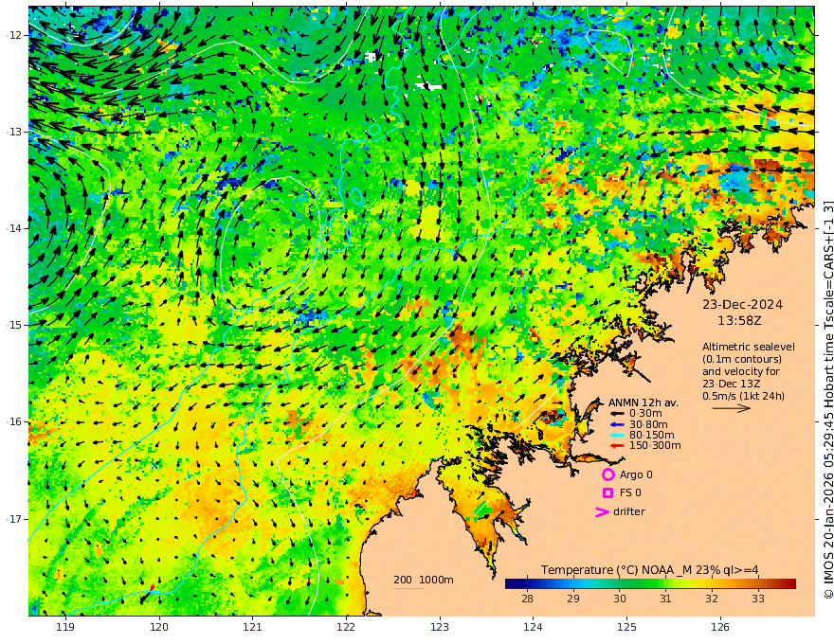Image resolution: width=834 pixels, height=644 pixels.
Task: Click the color bar tick label 30
Action: click(619, 599)
